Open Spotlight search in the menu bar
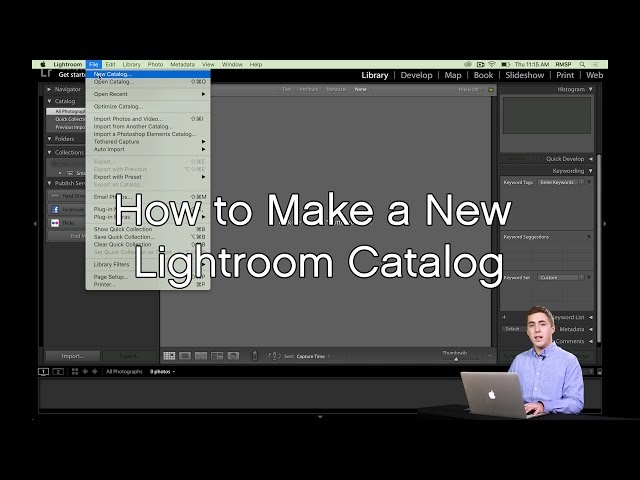 tap(582, 64)
